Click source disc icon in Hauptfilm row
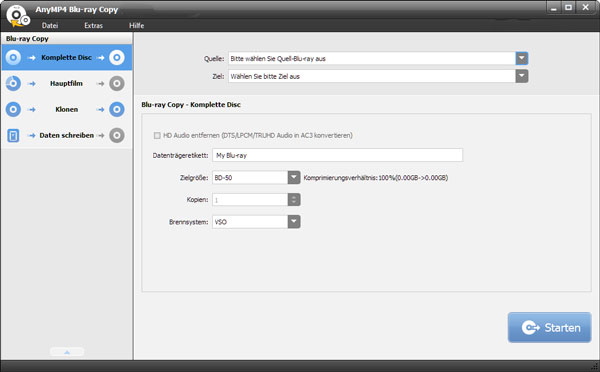The height and width of the screenshot is (372, 600). tap(13, 83)
